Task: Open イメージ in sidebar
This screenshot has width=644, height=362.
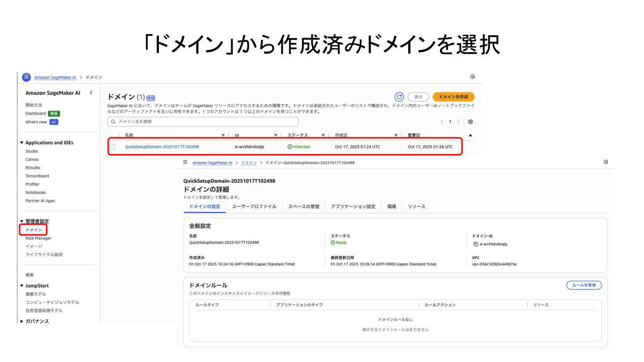Action: coord(34,246)
